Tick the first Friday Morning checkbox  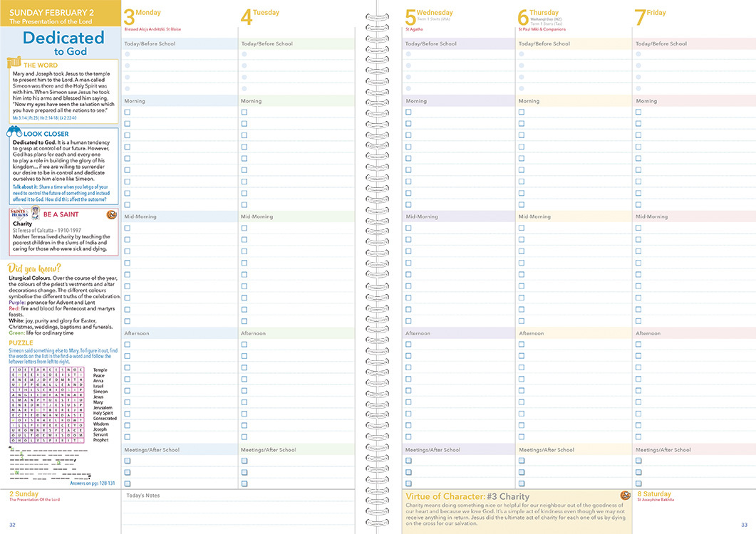[638, 112]
